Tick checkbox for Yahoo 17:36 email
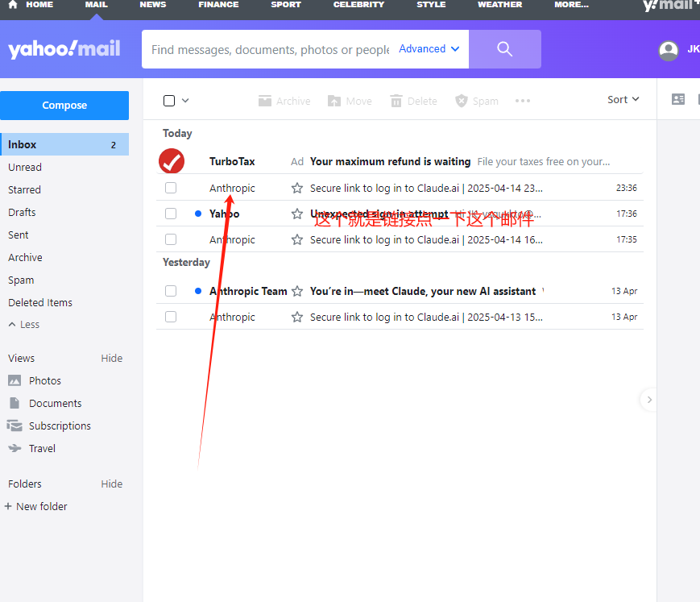700x602 pixels. (x=171, y=214)
